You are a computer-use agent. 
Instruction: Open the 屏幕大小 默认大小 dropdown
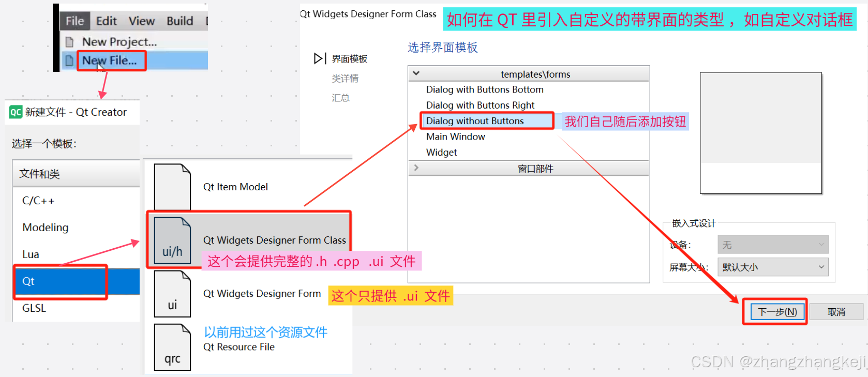tap(773, 267)
